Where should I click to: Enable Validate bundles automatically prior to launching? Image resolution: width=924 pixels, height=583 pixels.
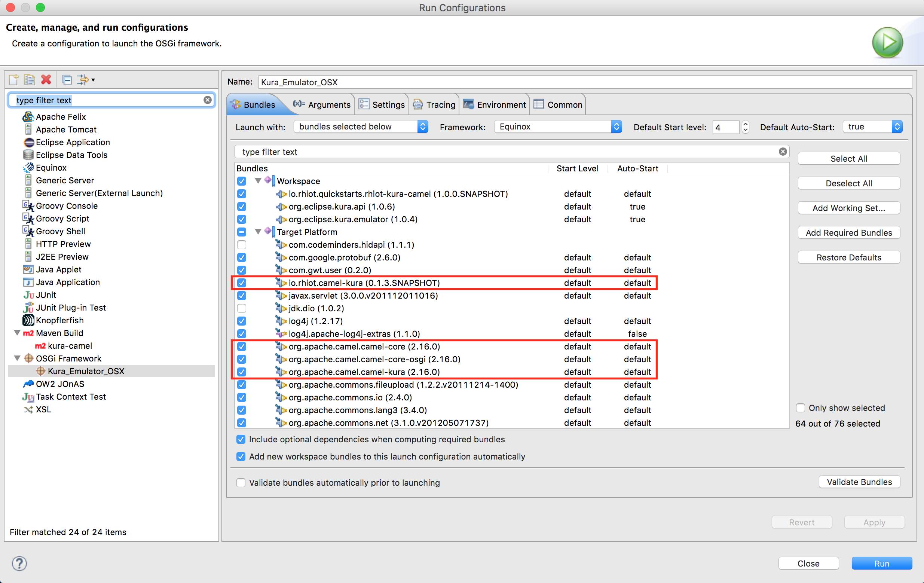click(x=241, y=482)
